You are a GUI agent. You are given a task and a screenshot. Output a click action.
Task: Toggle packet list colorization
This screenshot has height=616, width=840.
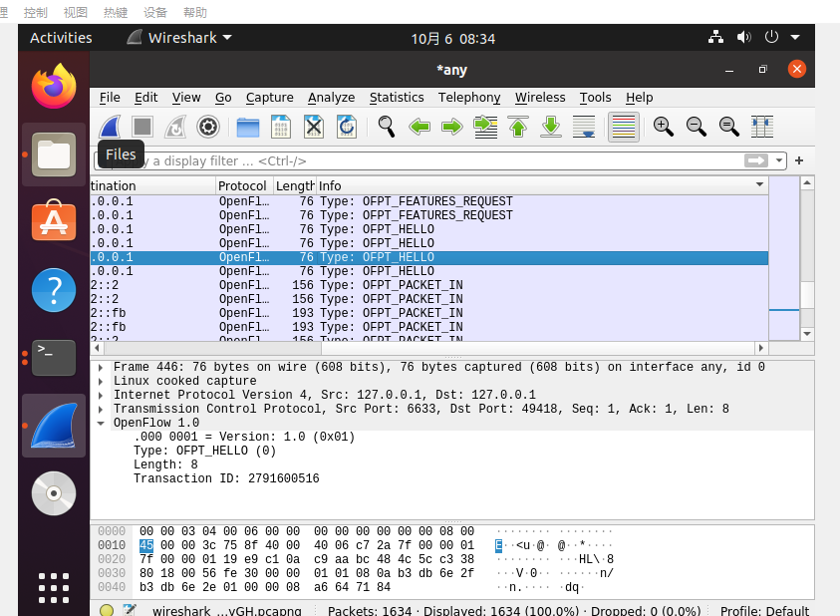[x=624, y=127]
